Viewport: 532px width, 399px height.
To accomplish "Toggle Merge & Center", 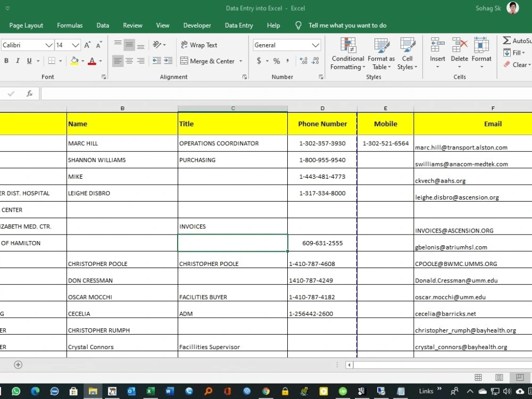I will click(x=207, y=61).
